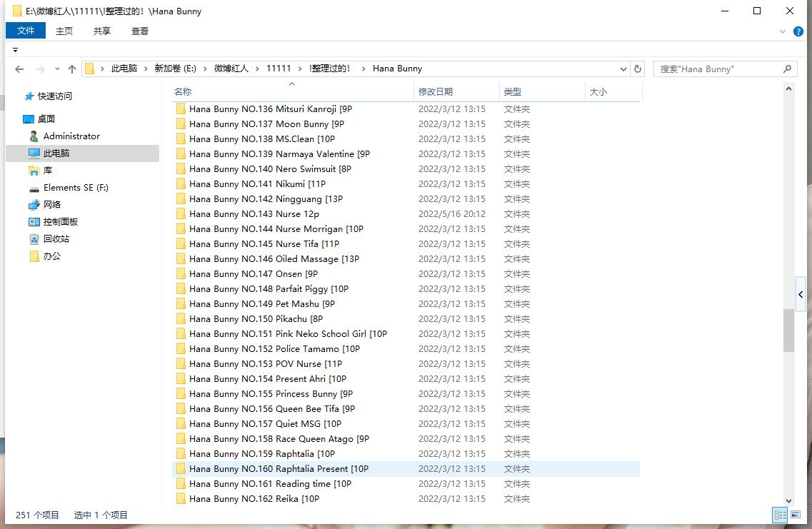Click folder icon of NO.143 Nurse 12p

(181, 213)
